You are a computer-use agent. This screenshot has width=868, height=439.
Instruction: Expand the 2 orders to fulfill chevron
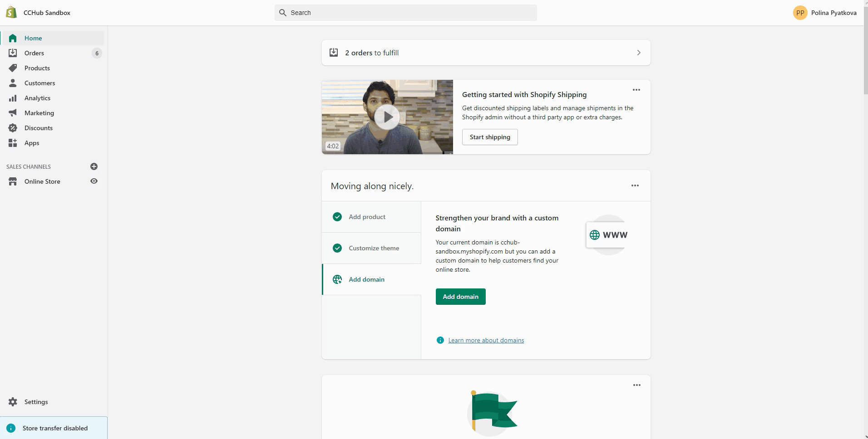639,53
